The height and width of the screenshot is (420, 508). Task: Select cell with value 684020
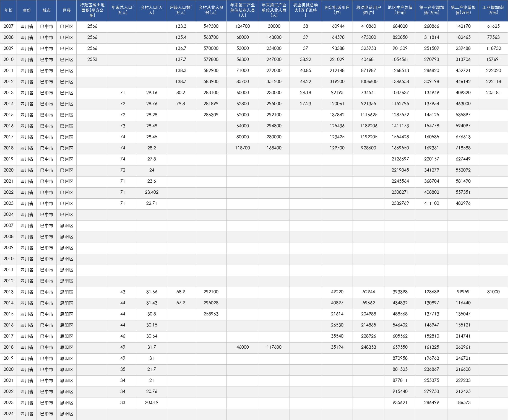click(400, 27)
